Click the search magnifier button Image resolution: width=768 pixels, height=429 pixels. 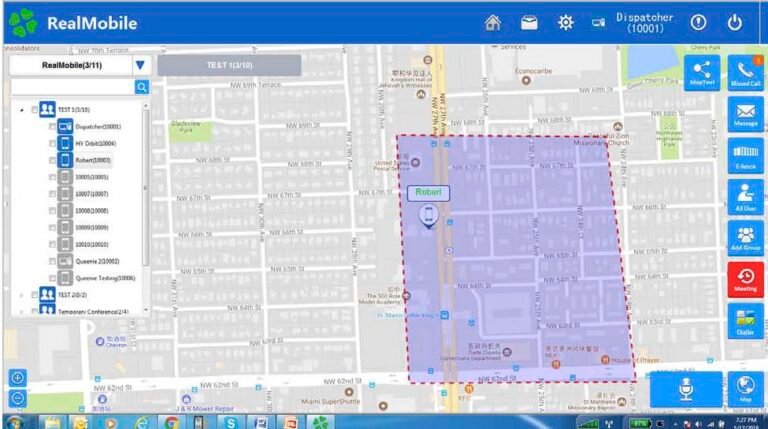click(141, 88)
